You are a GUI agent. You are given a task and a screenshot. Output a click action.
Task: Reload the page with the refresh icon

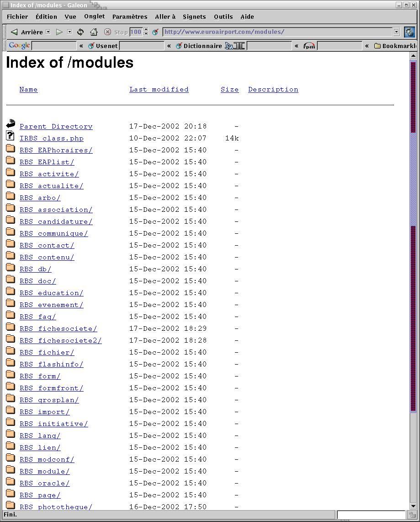(x=80, y=32)
